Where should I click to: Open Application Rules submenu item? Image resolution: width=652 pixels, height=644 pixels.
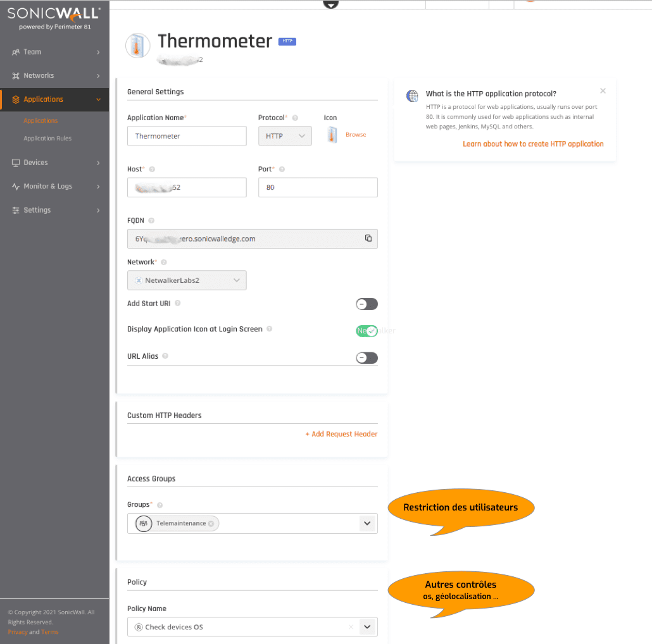click(47, 139)
